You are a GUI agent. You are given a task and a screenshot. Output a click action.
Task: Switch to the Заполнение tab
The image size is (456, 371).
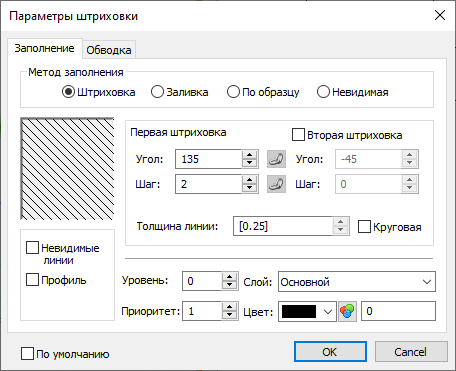[x=44, y=49]
